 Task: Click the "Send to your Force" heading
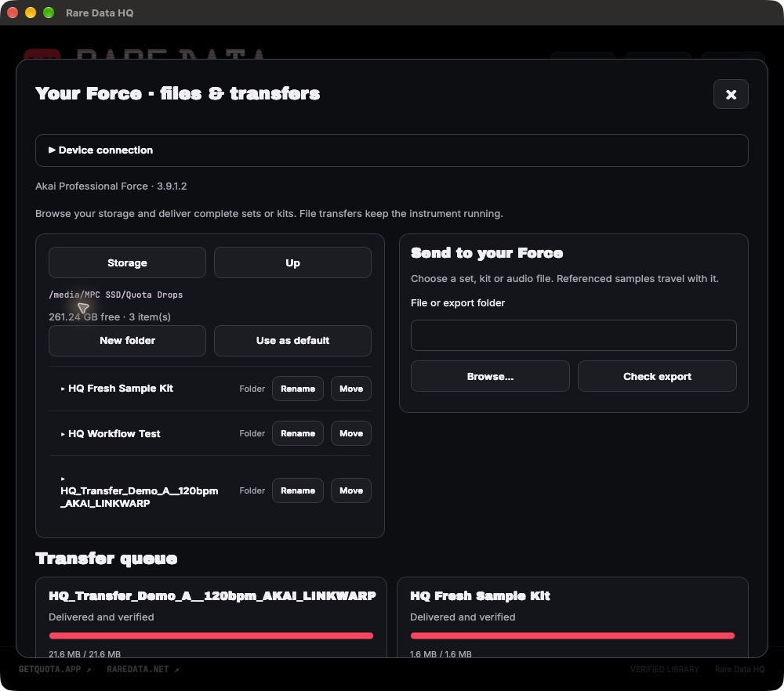(x=487, y=253)
